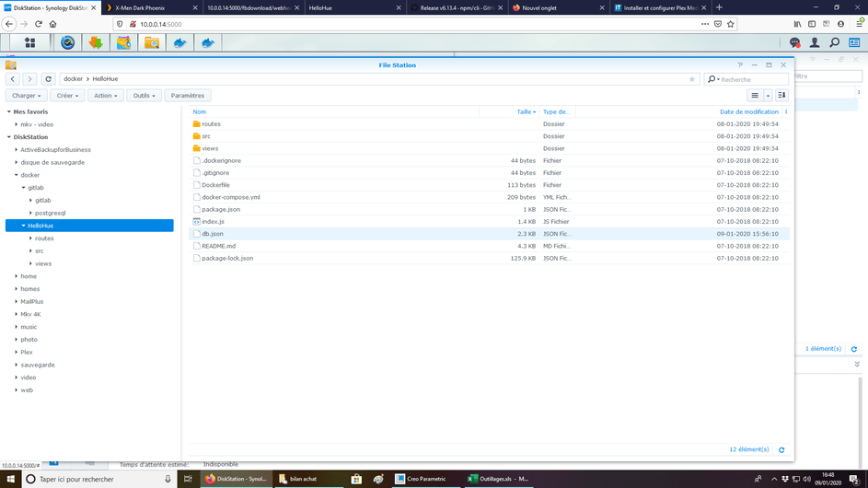Select the index.js file row
Viewport: 868px width, 488px height.
tap(490, 222)
